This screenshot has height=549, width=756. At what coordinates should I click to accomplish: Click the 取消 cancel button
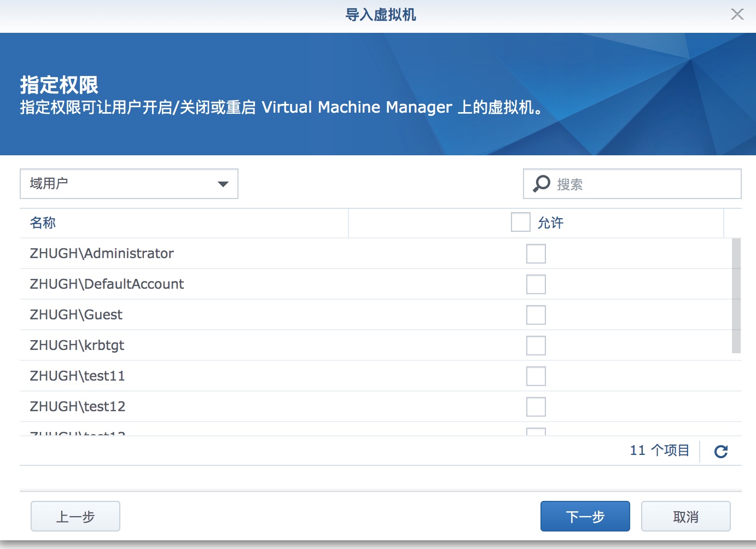[x=686, y=516]
